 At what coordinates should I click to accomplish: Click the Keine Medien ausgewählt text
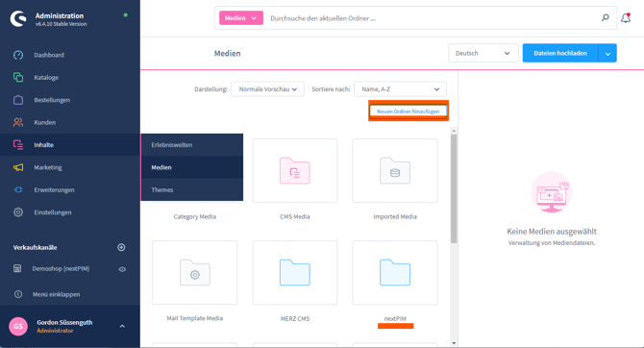point(552,232)
